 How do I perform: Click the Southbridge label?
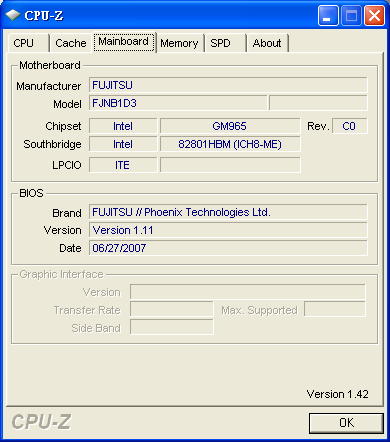[x=52, y=144]
